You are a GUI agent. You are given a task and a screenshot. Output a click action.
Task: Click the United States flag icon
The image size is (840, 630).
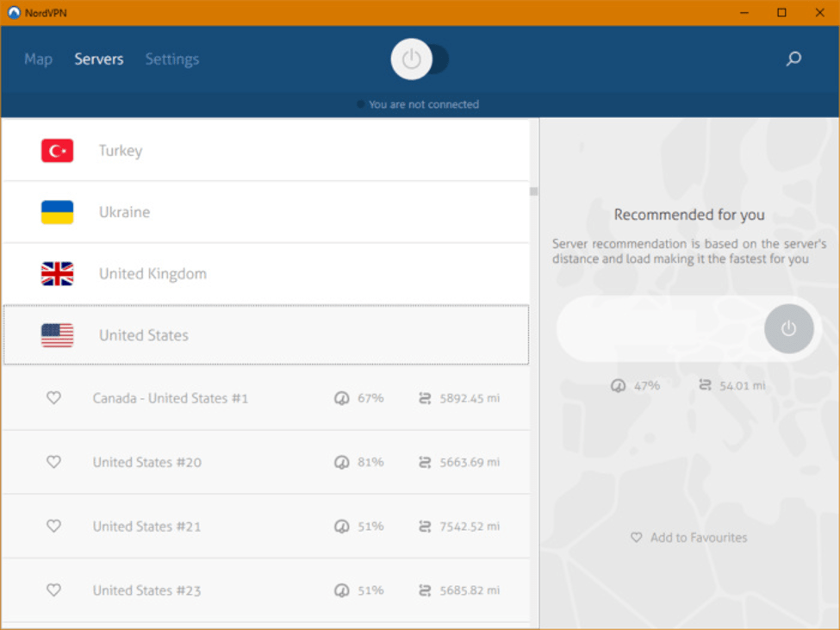56,334
